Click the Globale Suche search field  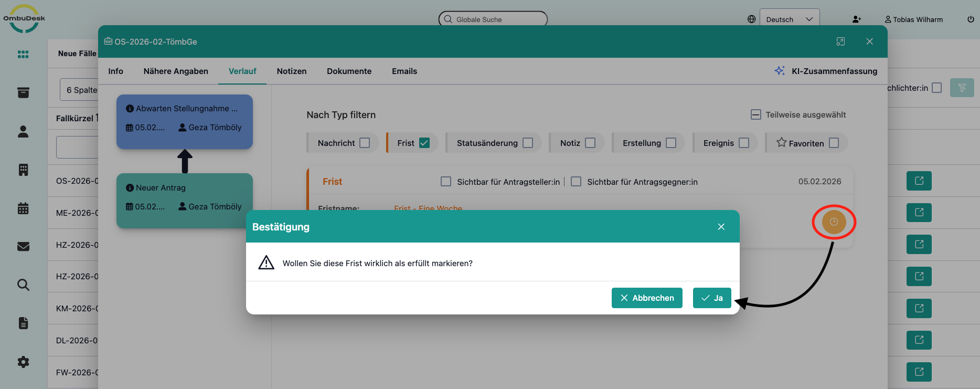(493, 19)
